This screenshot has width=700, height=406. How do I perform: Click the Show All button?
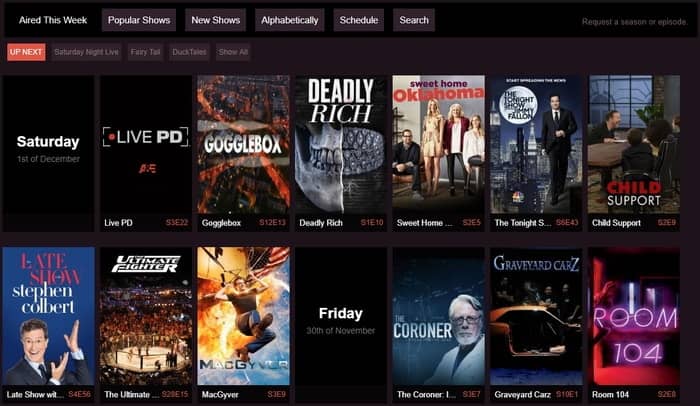pyautogui.click(x=233, y=52)
